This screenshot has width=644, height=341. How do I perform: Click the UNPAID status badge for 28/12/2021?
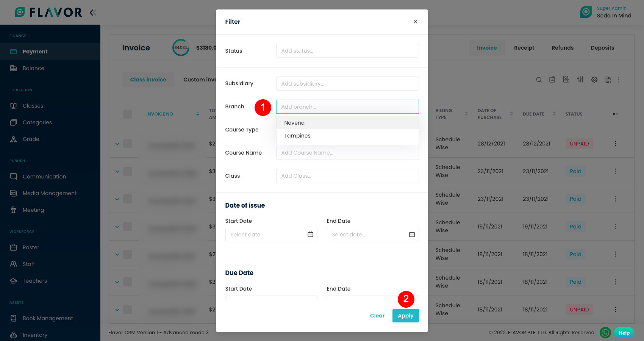coord(579,144)
